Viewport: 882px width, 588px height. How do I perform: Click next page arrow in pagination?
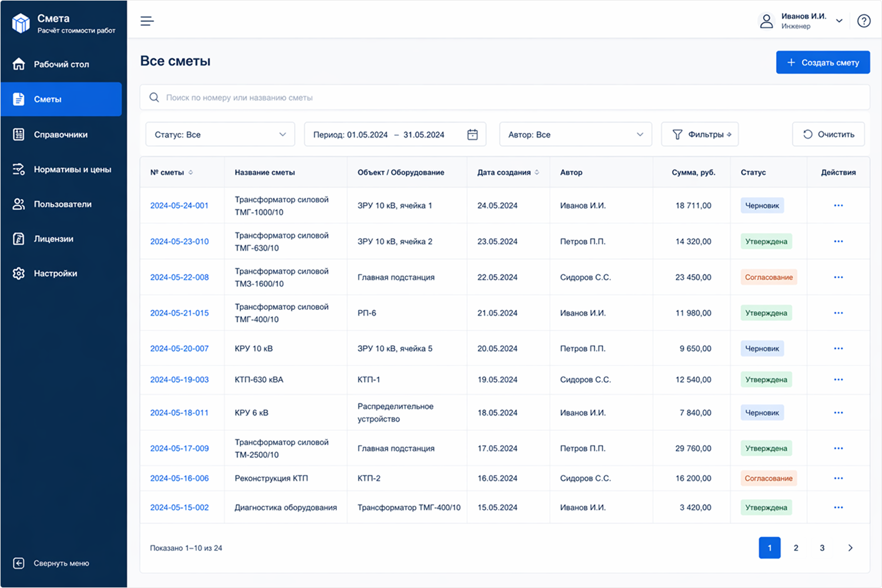(x=850, y=548)
